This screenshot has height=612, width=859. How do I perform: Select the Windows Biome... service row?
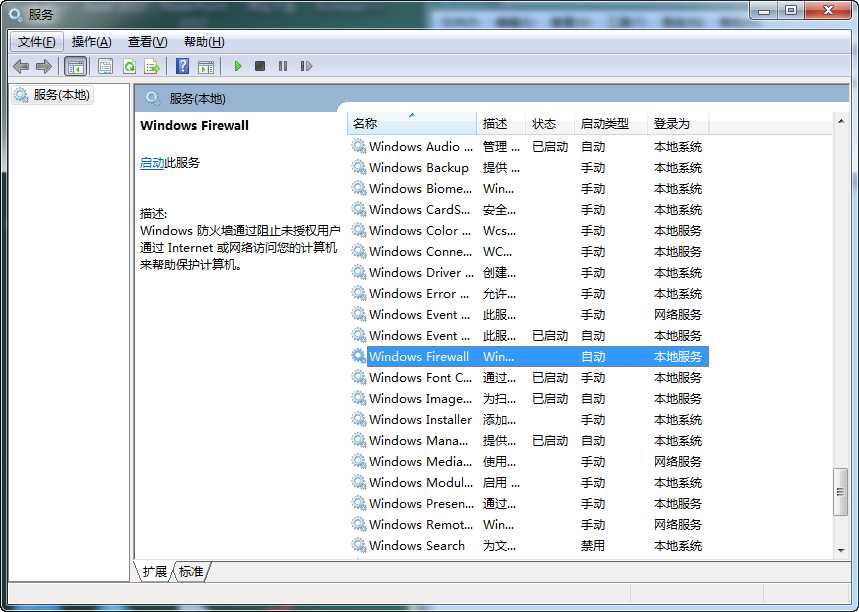pyautogui.click(x=528, y=188)
